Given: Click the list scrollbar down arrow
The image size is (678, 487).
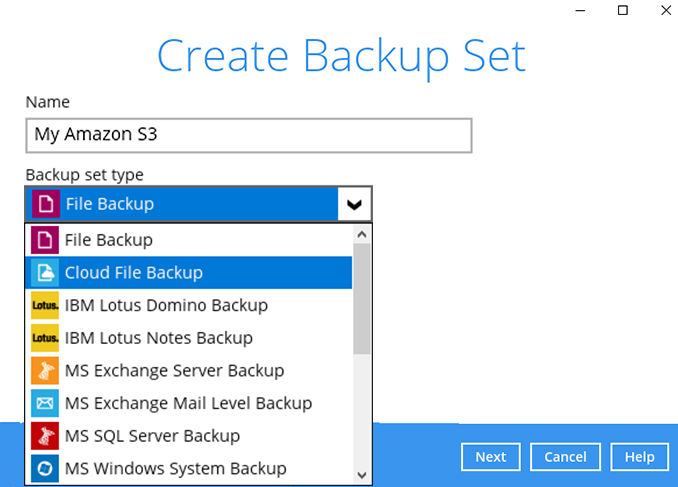Looking at the screenshot, I should click(362, 475).
